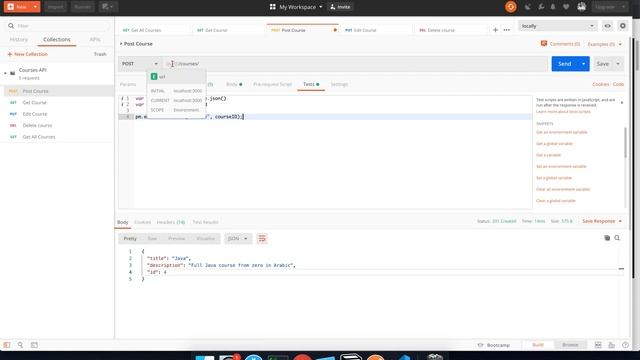640x360 pixels.
Task: Open the Upgrade dropdown
Action: point(609,7)
